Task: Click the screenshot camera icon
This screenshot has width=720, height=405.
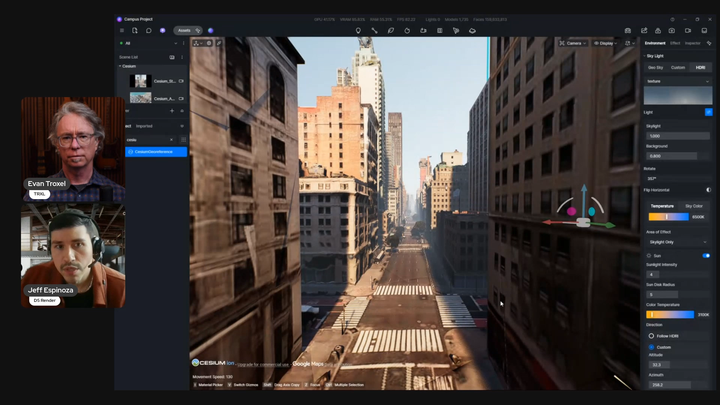Action: click(x=672, y=31)
